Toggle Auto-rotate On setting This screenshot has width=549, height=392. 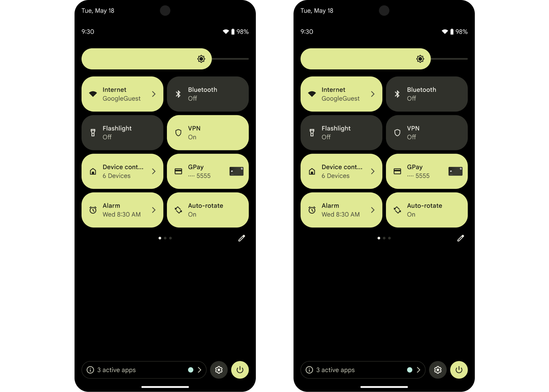pyautogui.click(x=208, y=210)
